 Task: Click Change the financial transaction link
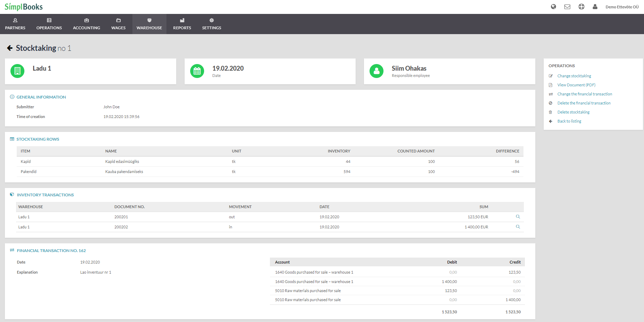(585, 94)
